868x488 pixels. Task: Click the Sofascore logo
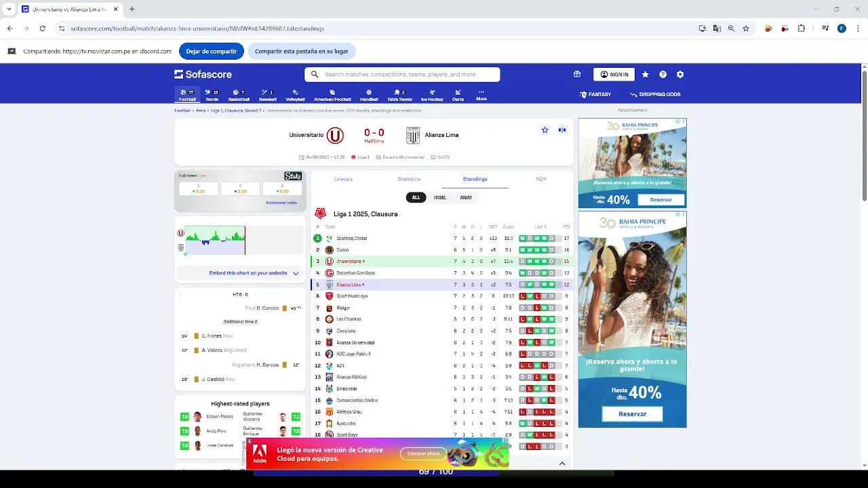click(203, 75)
